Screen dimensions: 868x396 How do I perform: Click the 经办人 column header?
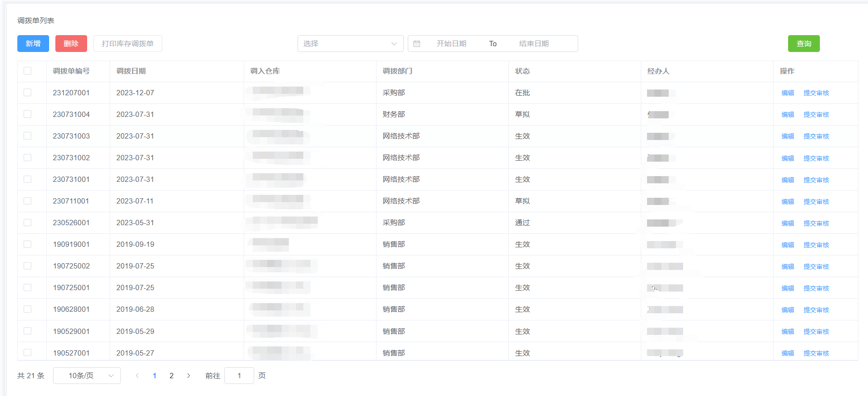[x=658, y=71]
